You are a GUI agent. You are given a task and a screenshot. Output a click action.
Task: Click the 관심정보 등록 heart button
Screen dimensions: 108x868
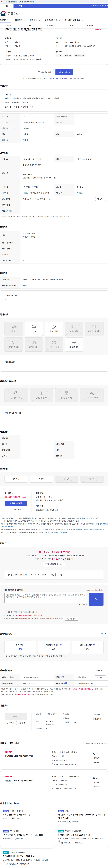coord(44,72)
